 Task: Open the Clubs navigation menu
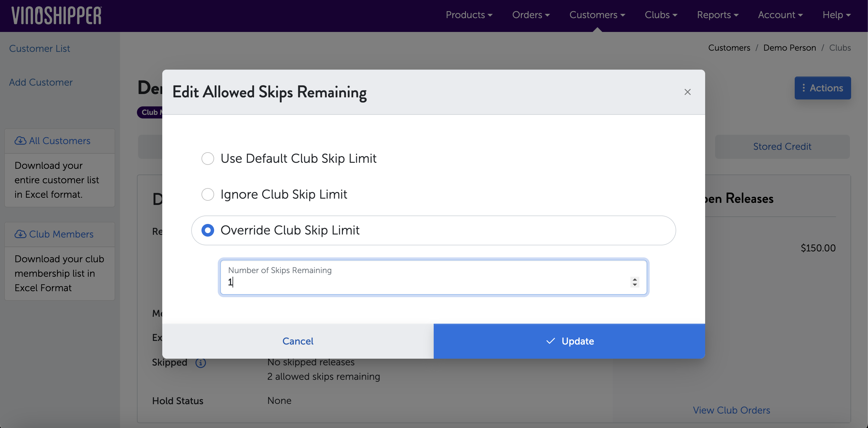(661, 15)
